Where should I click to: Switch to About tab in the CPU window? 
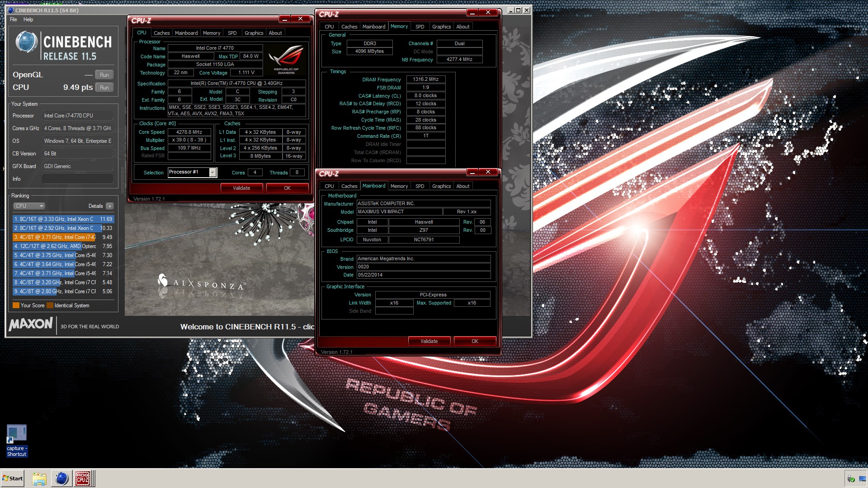[x=275, y=33]
